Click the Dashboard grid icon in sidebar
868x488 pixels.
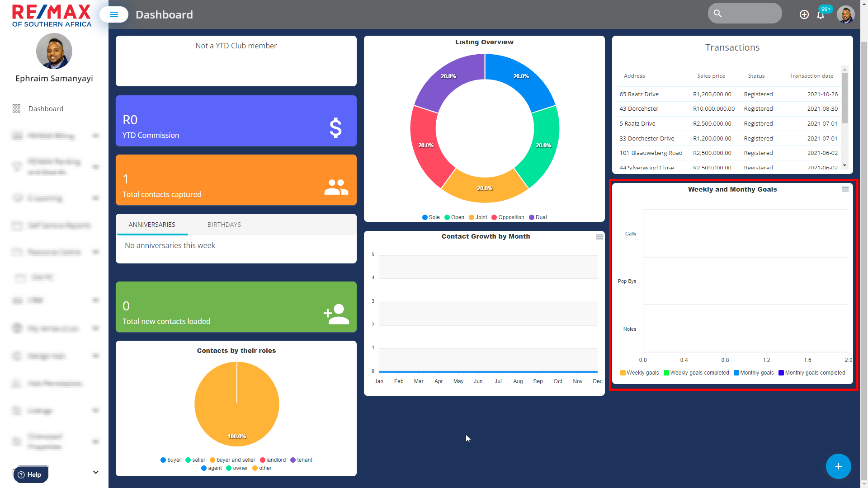pos(16,109)
